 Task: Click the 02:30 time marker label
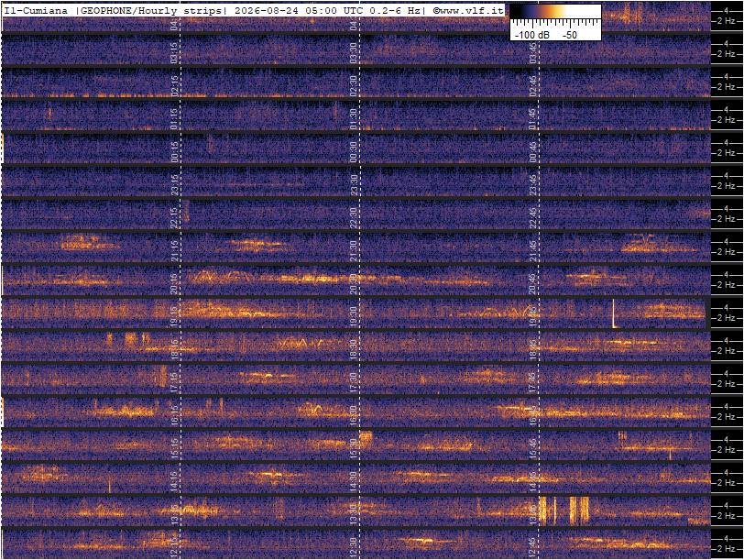pyautogui.click(x=354, y=86)
